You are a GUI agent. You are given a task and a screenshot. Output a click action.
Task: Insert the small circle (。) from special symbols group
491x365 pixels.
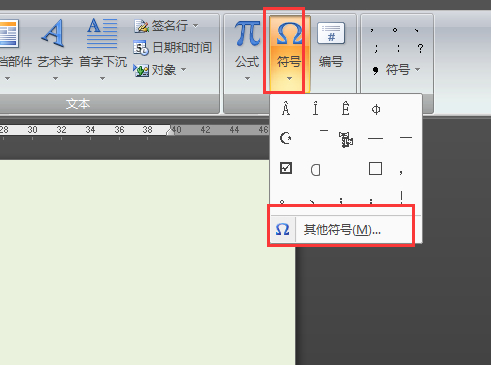coord(395,30)
